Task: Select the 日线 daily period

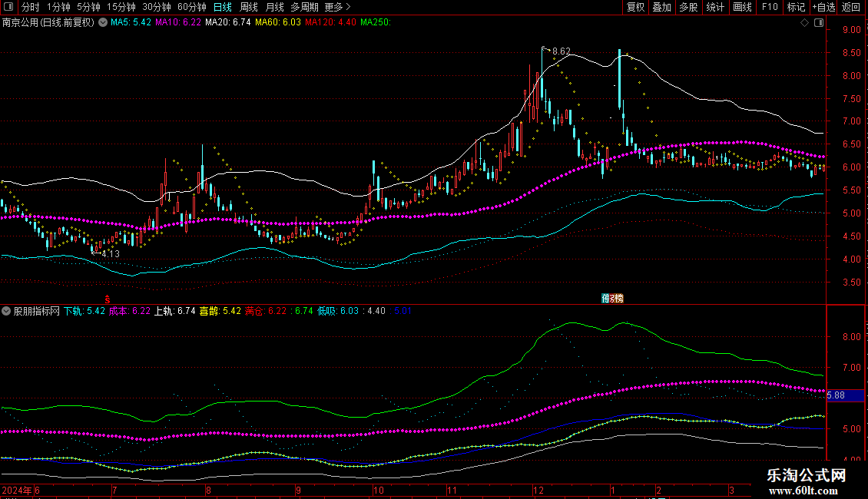Action: click(223, 7)
